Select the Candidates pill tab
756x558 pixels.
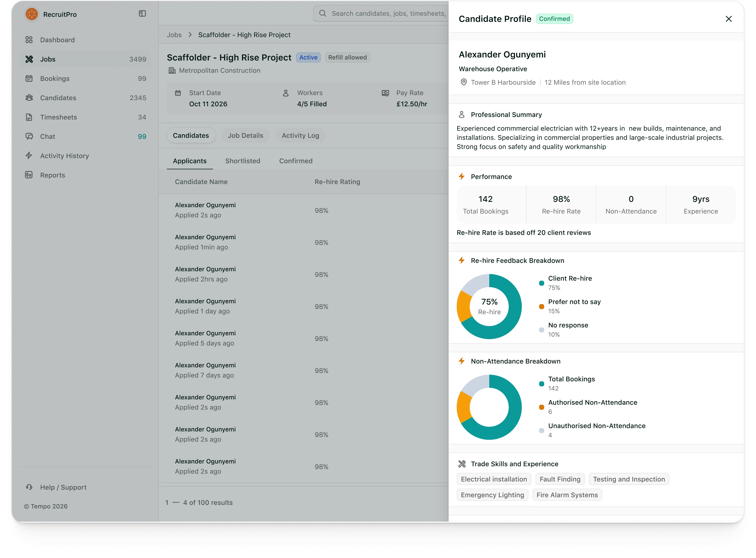click(191, 135)
